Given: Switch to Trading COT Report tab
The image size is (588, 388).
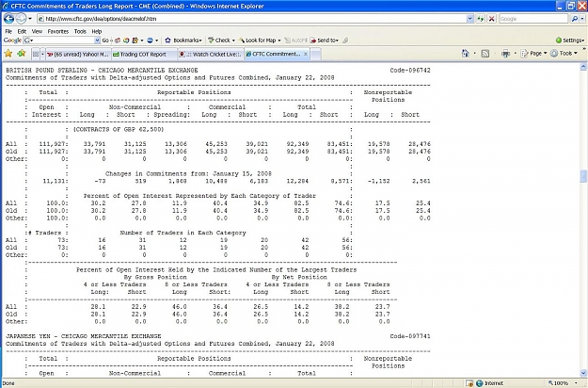Looking at the screenshot, I should [x=144, y=54].
